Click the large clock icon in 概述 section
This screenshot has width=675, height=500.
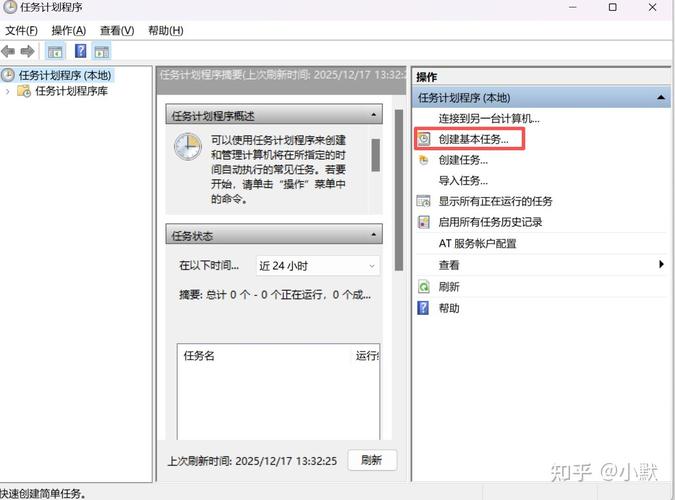tap(188, 147)
